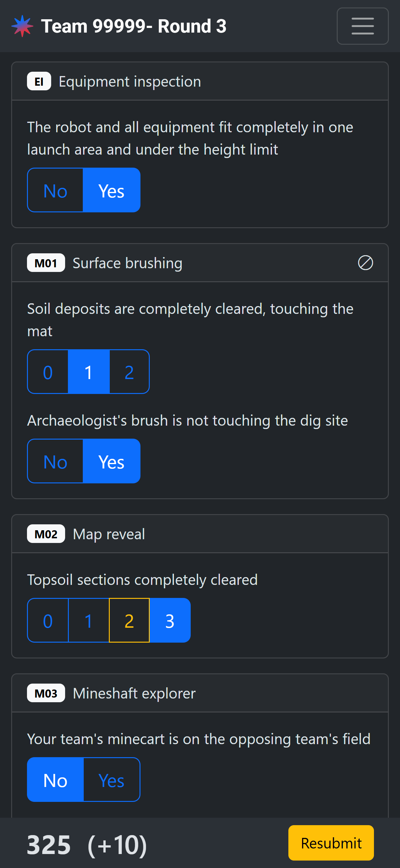Click the M01 mission badge
400x868 pixels.
coord(46,263)
